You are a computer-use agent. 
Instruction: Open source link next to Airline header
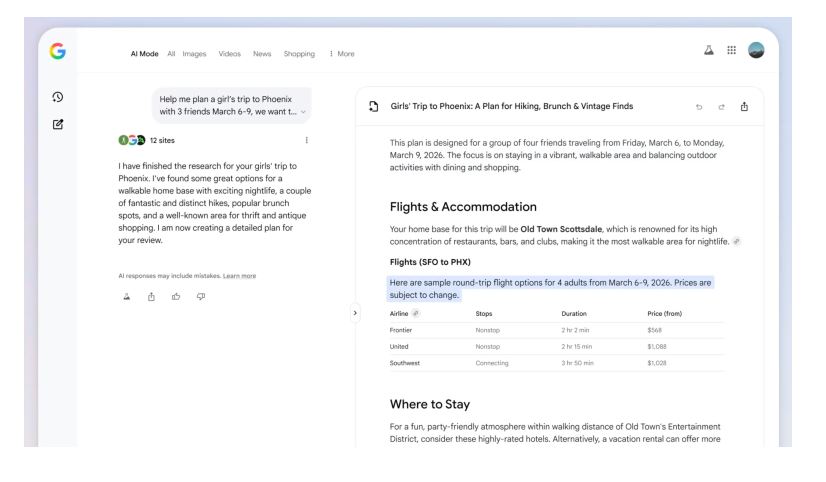pyautogui.click(x=416, y=313)
